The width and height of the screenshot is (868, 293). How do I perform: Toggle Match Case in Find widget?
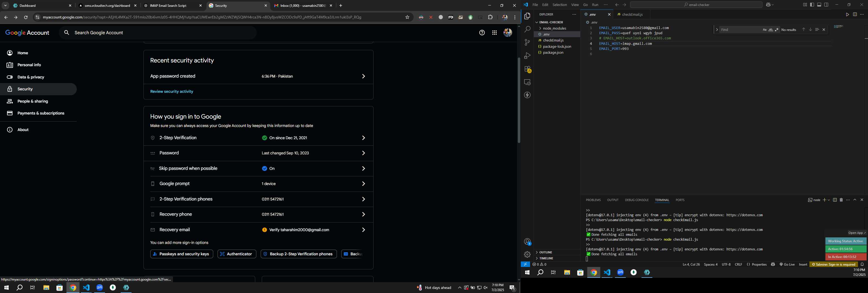(765, 30)
